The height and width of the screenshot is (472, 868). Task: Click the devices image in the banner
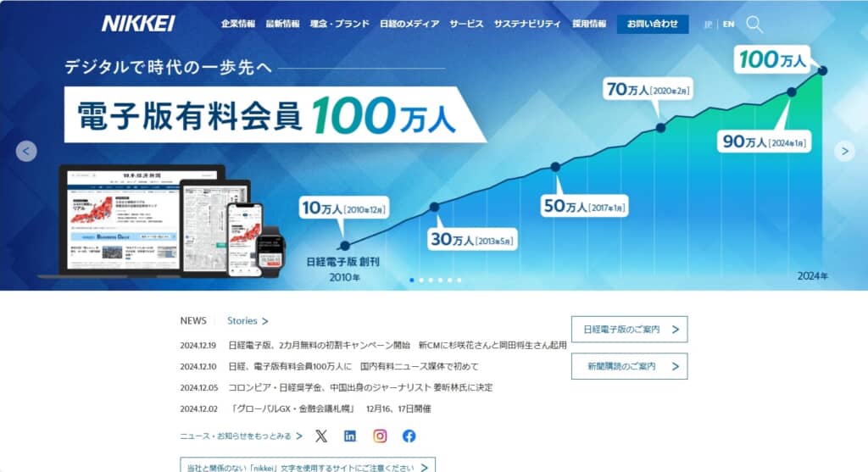coord(162,221)
